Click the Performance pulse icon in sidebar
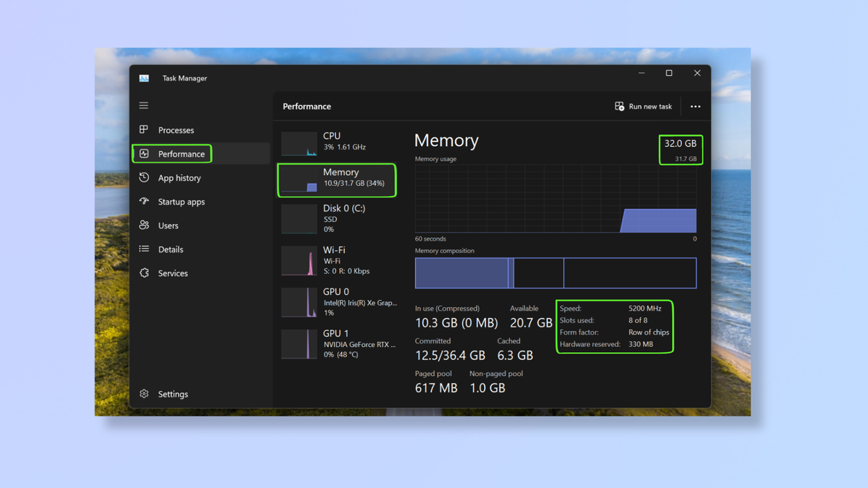This screenshot has width=868, height=488. (x=144, y=153)
